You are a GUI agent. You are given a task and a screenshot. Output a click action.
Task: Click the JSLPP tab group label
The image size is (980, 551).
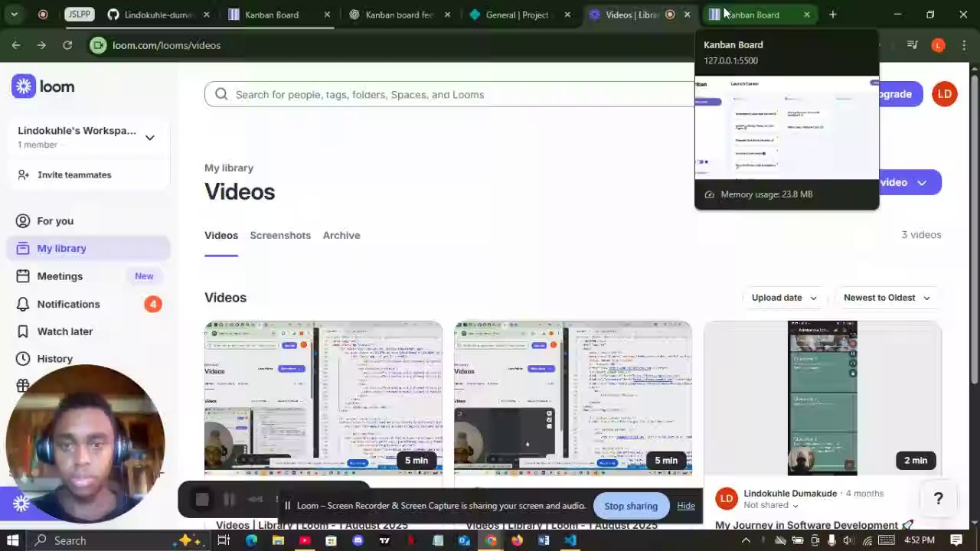(79, 15)
